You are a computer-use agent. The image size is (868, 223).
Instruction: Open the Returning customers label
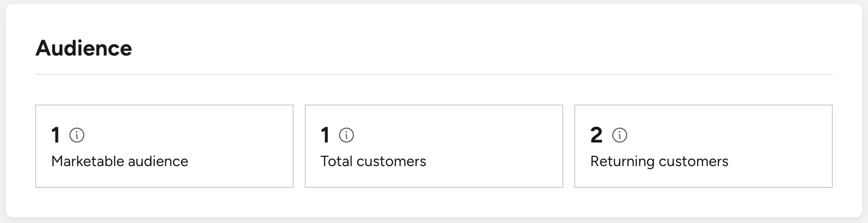[x=659, y=161]
